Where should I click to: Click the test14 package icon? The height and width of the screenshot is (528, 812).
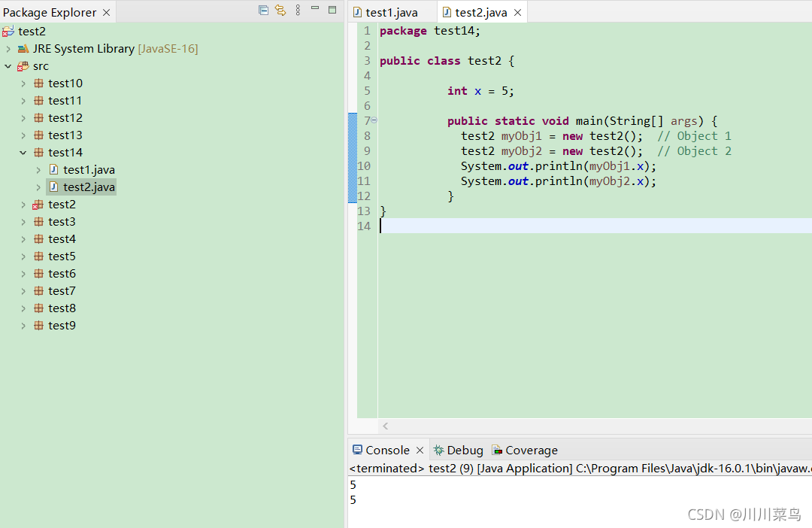pos(38,153)
